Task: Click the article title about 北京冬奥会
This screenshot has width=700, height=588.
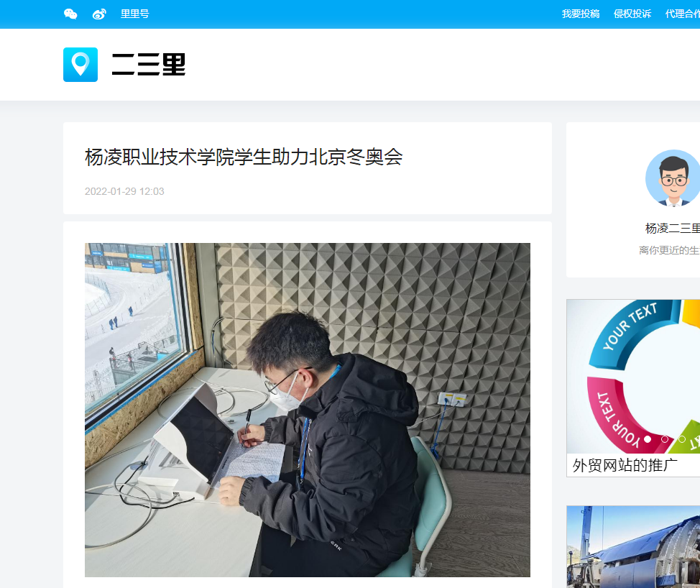Action: tap(244, 157)
